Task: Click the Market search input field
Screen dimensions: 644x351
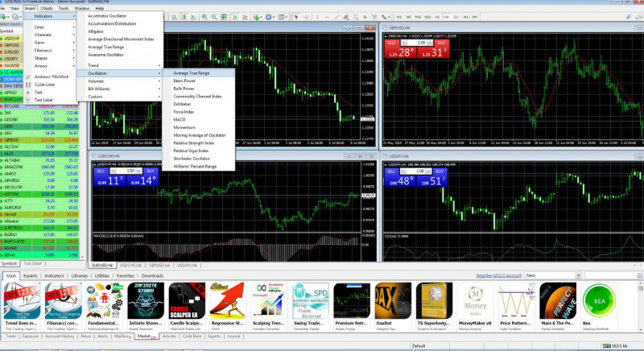Action: click(x=611, y=275)
